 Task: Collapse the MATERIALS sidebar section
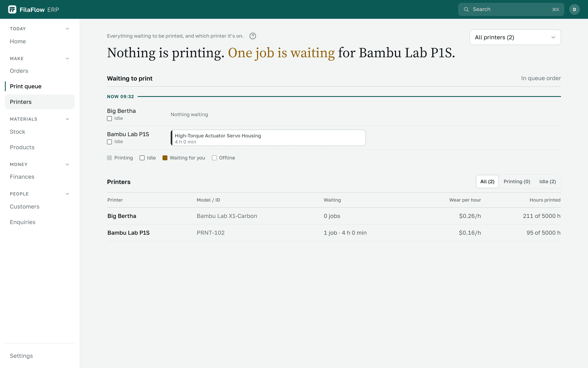(67, 119)
